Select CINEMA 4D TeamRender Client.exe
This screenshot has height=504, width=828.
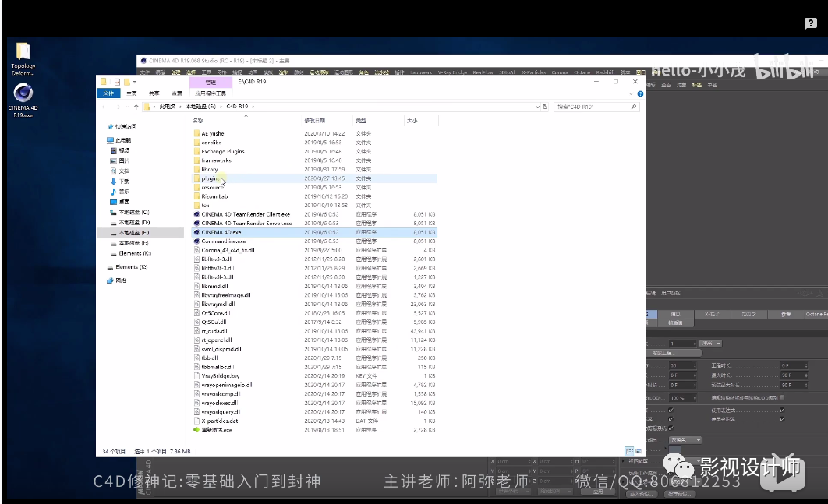(x=313, y=214)
